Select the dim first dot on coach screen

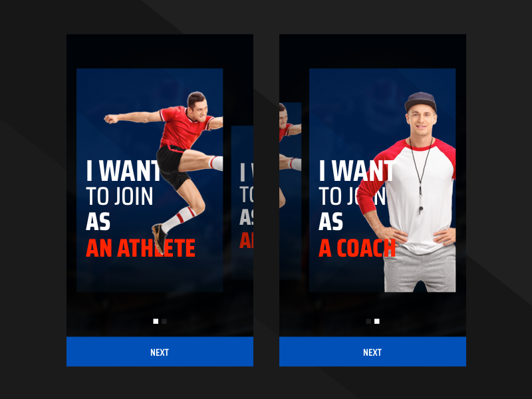(368, 321)
